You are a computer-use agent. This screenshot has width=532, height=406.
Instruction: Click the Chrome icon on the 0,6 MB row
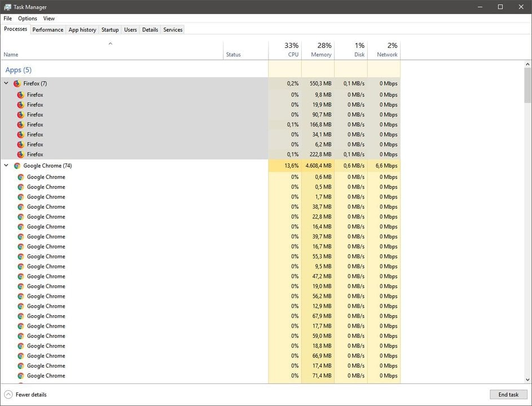tap(21, 177)
